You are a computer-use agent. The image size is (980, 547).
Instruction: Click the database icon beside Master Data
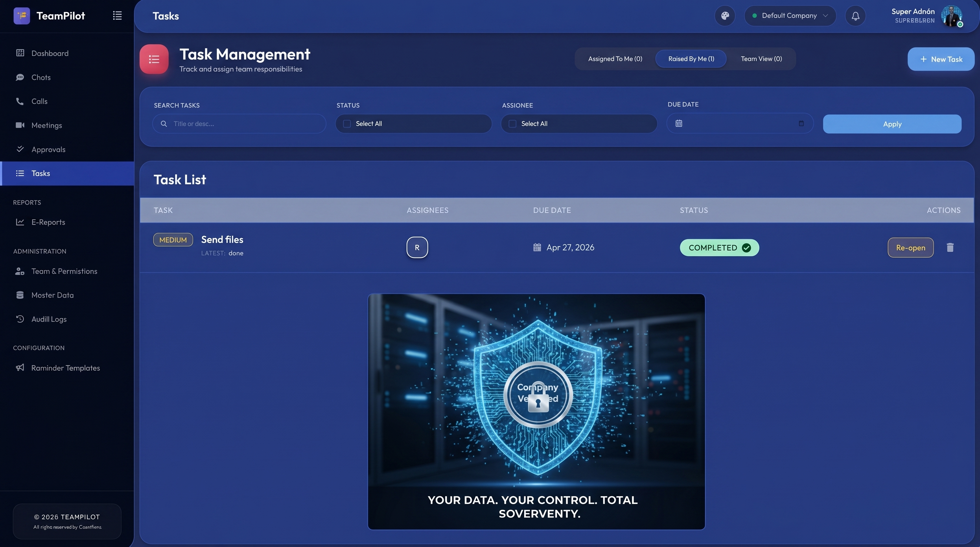click(20, 295)
